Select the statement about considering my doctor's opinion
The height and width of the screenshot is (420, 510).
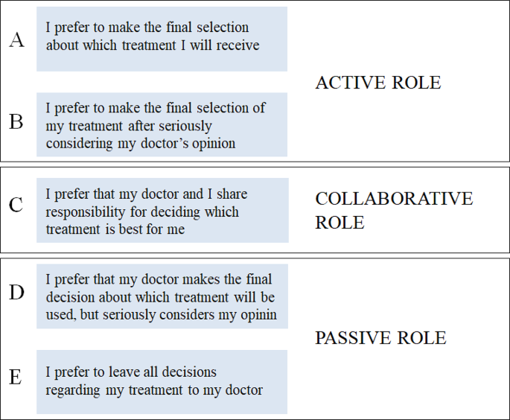click(x=162, y=125)
